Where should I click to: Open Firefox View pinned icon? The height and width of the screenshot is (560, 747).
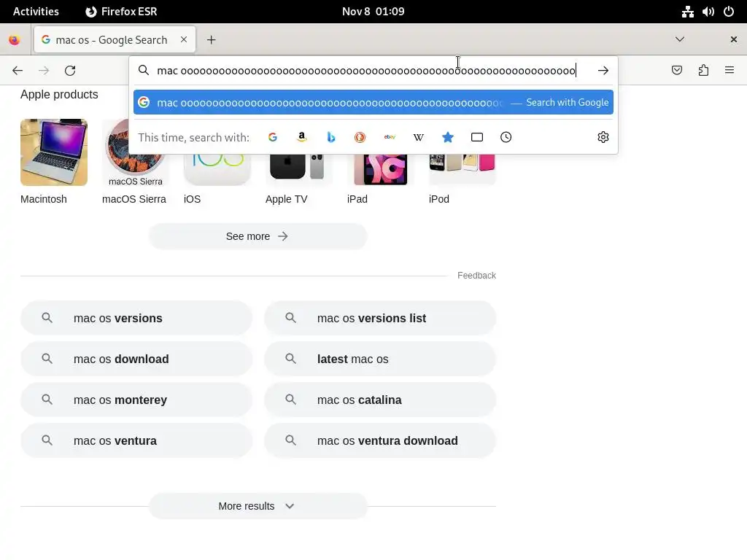(x=15, y=40)
